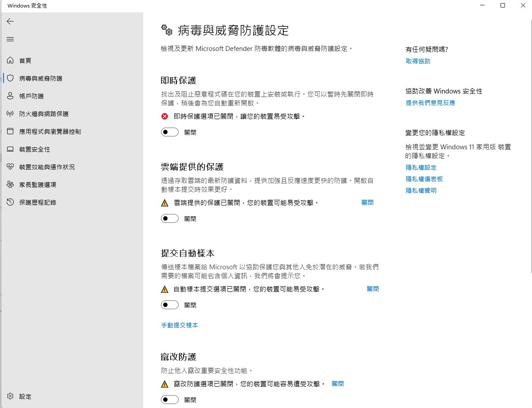The image size is (532, 408).
Task: Click the 取得協助 link
Action: [x=418, y=61]
